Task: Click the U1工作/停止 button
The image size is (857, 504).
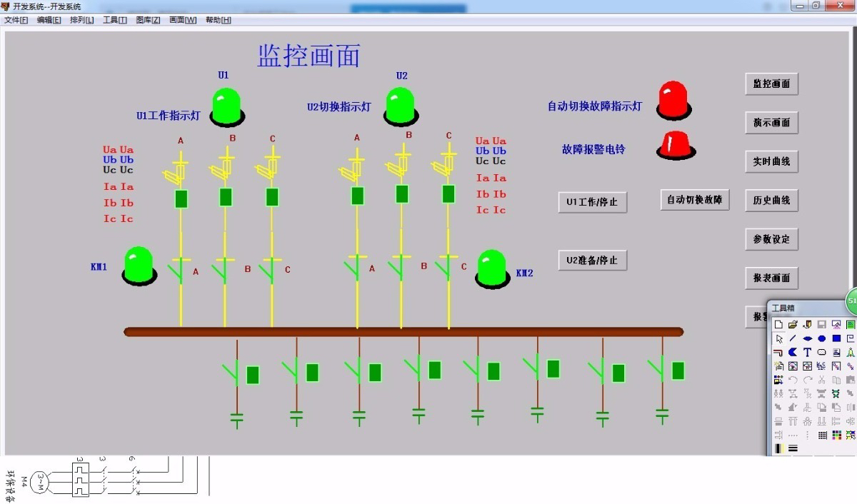Action: pyautogui.click(x=592, y=202)
